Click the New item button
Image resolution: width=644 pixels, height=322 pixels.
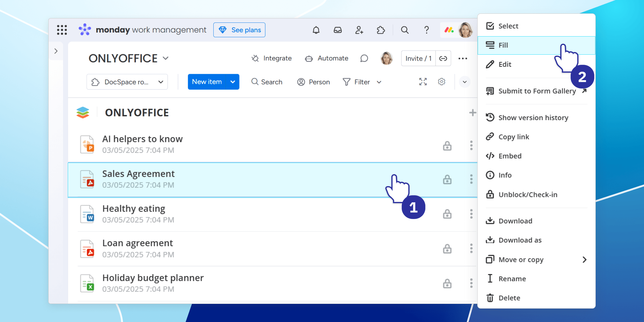click(x=207, y=82)
